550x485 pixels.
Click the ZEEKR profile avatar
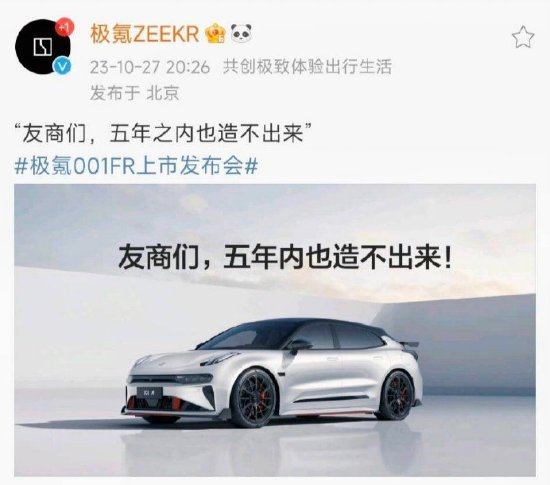[43, 47]
